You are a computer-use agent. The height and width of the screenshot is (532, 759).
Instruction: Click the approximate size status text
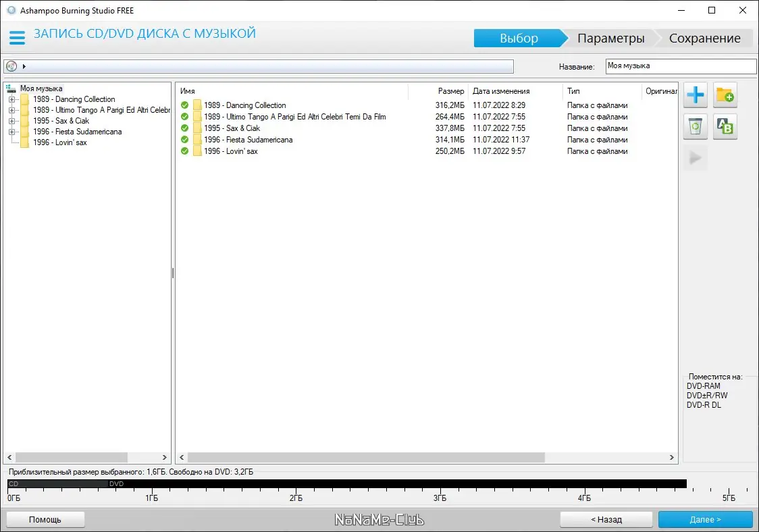(131, 471)
